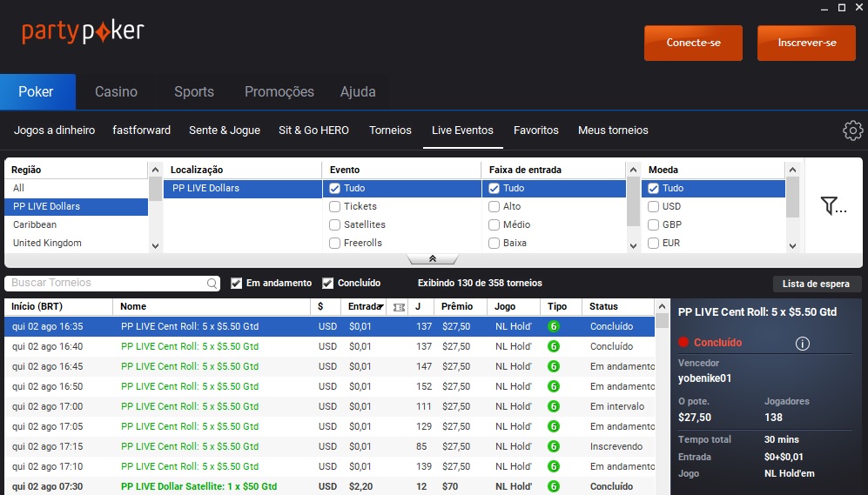
Task: Select the All region
Action: [77, 188]
